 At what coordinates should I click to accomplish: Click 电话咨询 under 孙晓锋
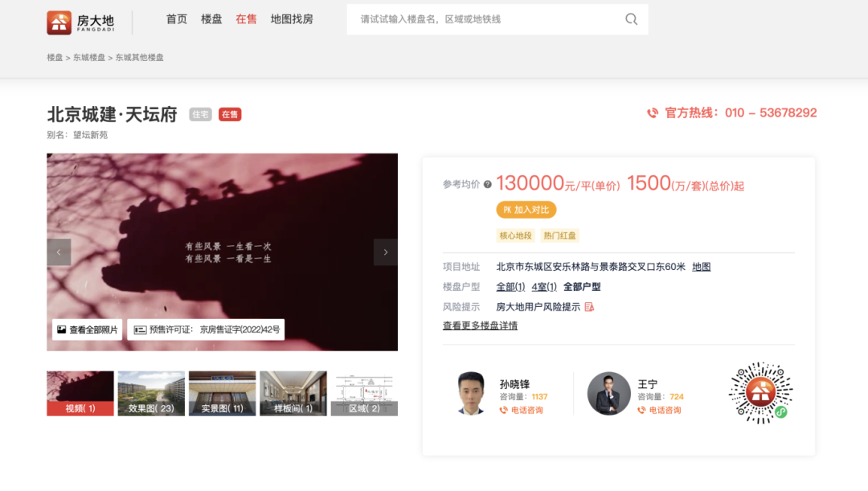(x=527, y=410)
